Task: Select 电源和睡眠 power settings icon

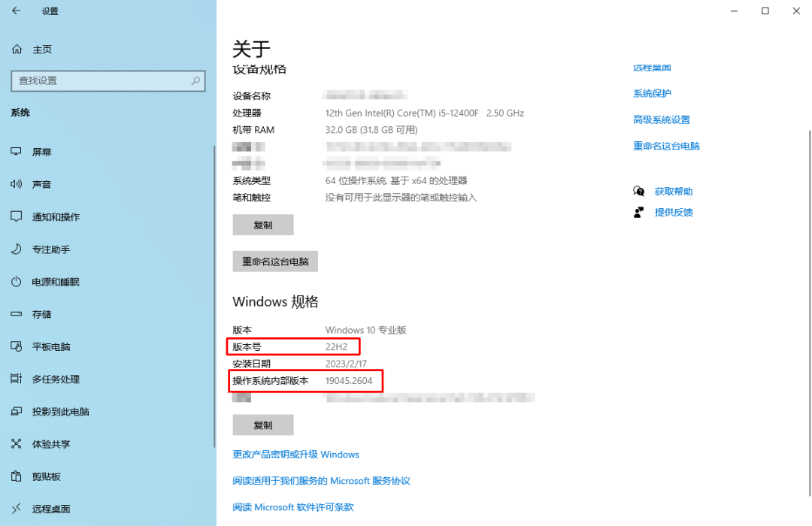Action: click(51, 282)
